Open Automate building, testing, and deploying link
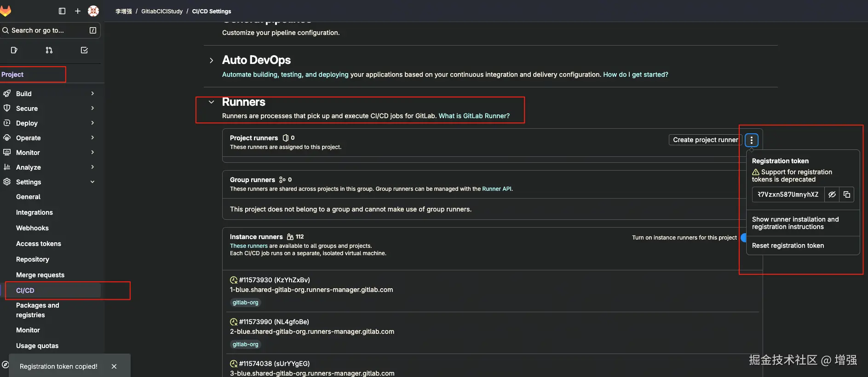868x377 pixels. coord(285,74)
